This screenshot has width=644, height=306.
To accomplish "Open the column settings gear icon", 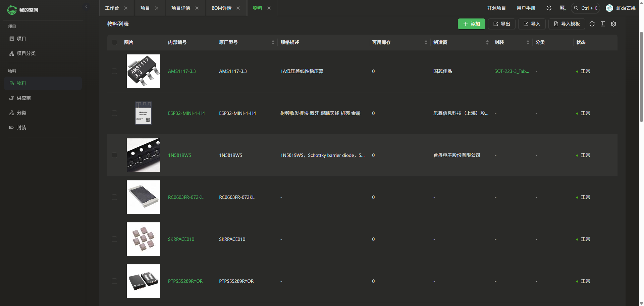I will tap(613, 24).
